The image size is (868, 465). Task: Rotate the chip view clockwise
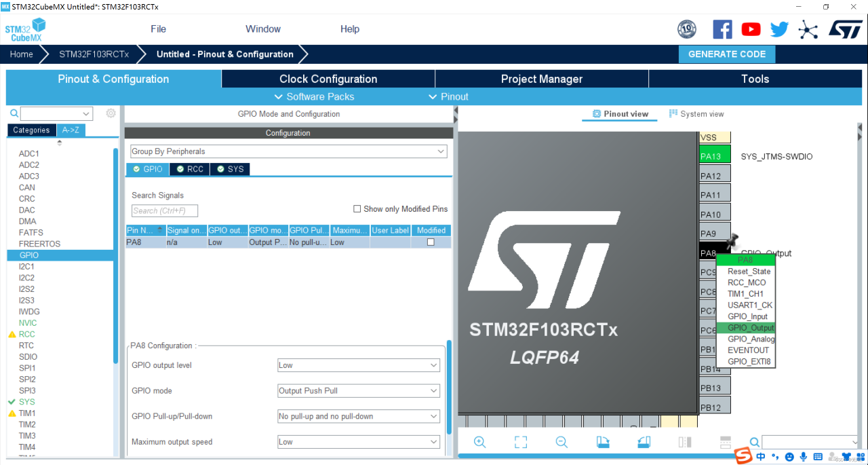click(603, 442)
